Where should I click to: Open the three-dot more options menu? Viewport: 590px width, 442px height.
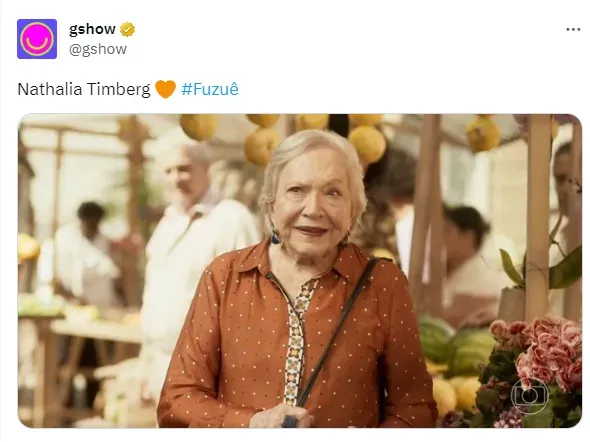[573, 29]
